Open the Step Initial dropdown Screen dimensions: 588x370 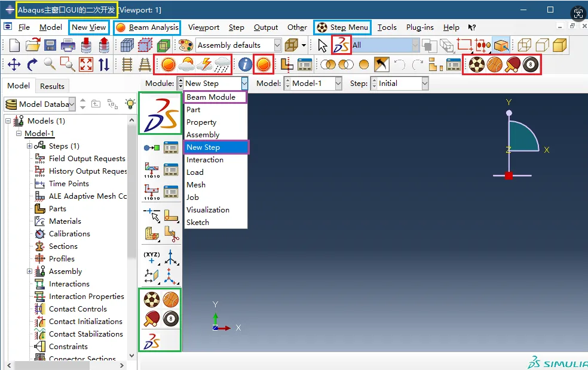[x=424, y=83]
